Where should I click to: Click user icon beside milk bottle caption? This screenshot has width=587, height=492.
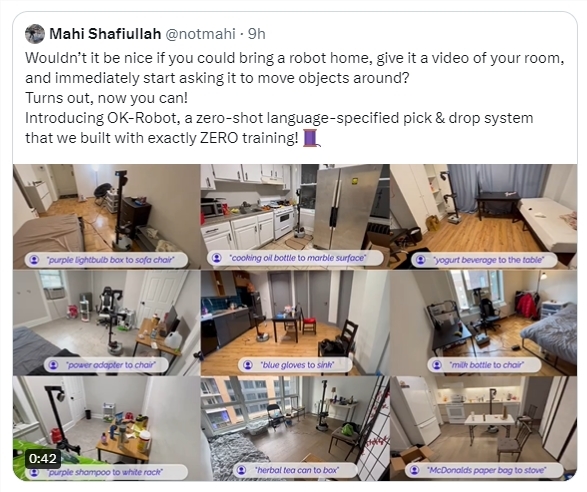pos(437,364)
